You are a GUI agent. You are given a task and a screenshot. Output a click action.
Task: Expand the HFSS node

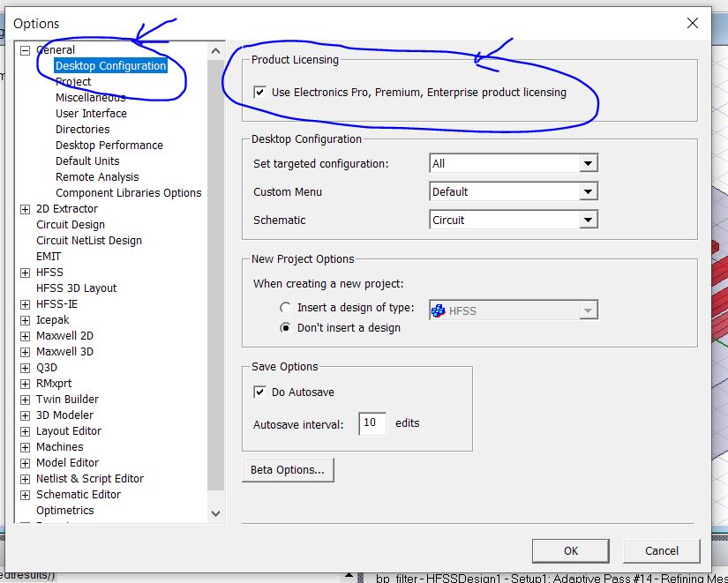pos(25,273)
